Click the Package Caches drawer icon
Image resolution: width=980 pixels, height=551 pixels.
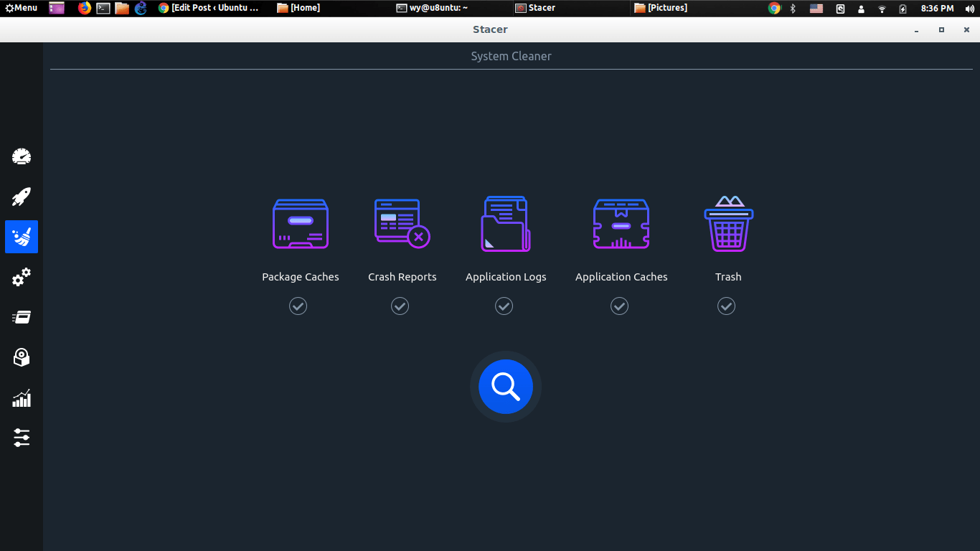point(301,224)
